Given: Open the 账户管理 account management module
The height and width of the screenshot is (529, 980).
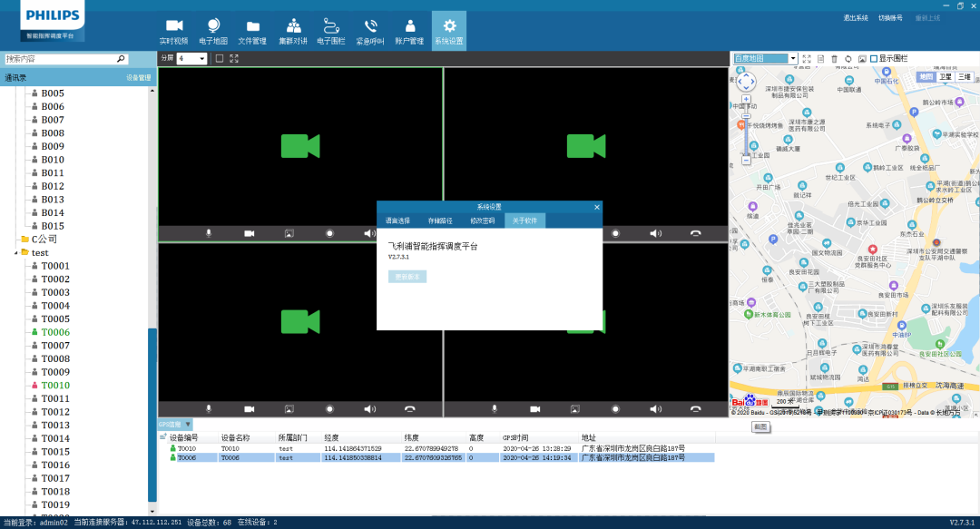Looking at the screenshot, I should pos(409,31).
